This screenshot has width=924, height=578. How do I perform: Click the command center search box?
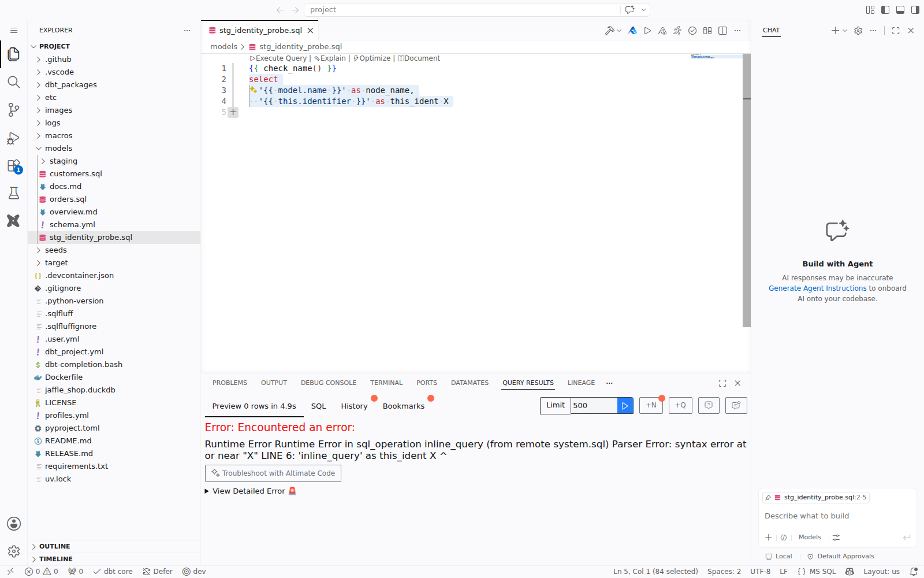pos(462,10)
